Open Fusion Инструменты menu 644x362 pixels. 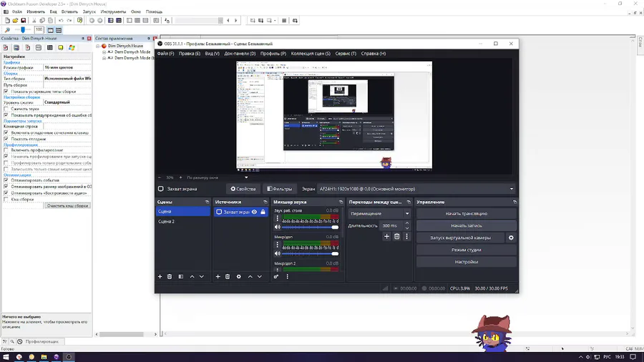tap(113, 12)
